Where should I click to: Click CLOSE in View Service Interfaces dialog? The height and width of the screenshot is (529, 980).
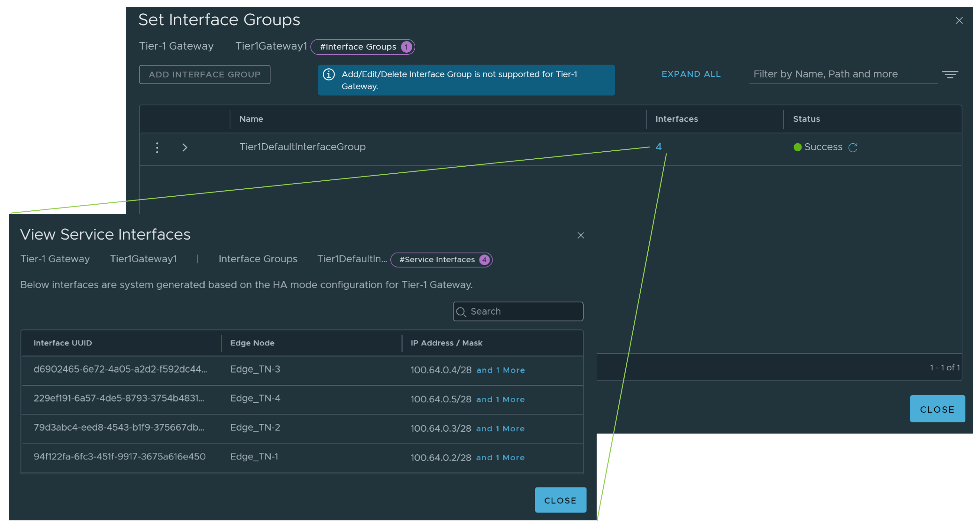click(560, 500)
